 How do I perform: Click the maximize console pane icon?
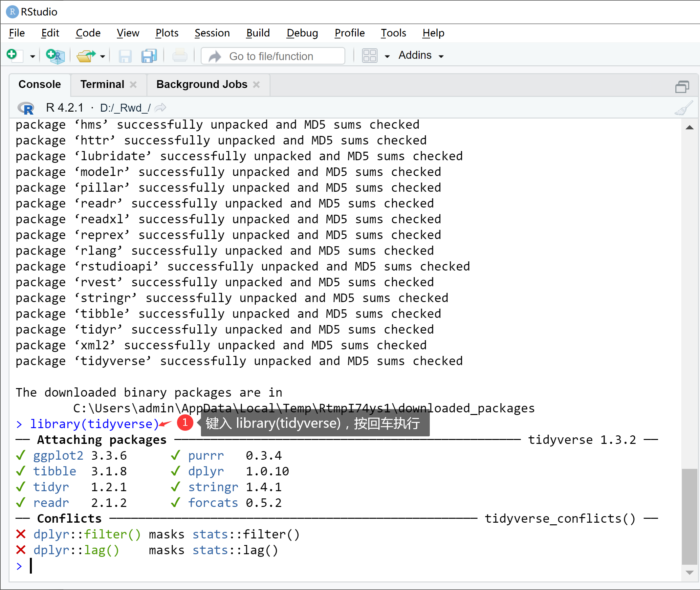[682, 87]
